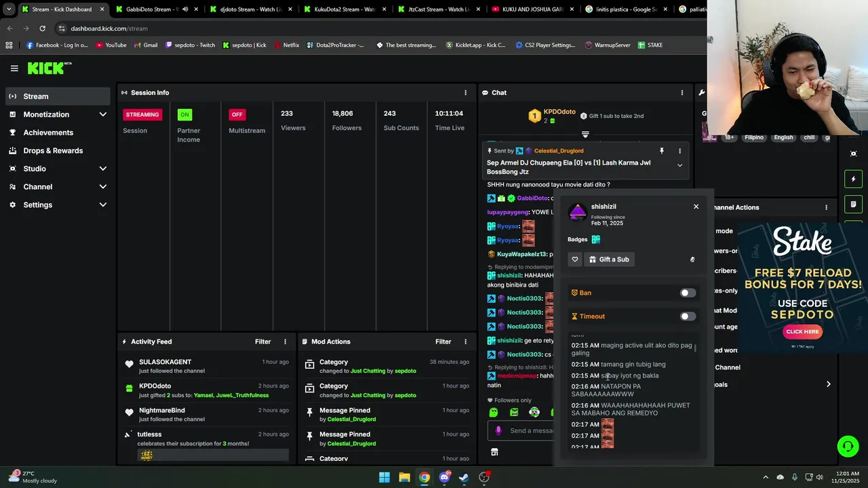Click Celestial_Druglord link in Mod Actions
Viewport: 868px width, 488px height.
coord(351,420)
